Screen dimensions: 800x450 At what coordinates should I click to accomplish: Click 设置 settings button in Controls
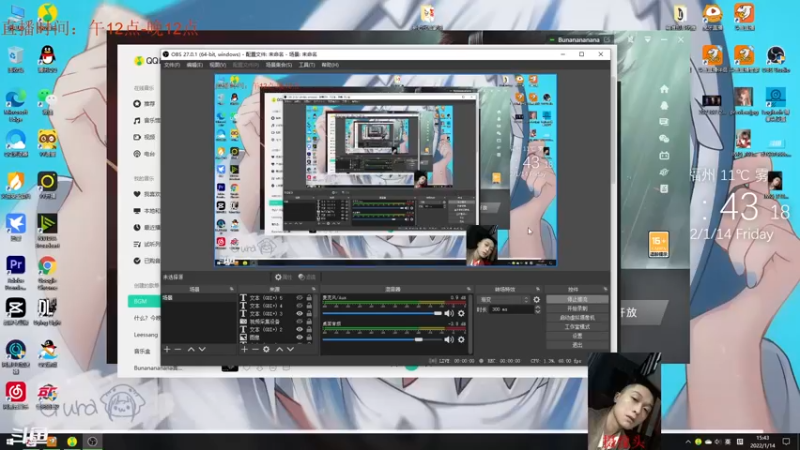pyautogui.click(x=577, y=336)
